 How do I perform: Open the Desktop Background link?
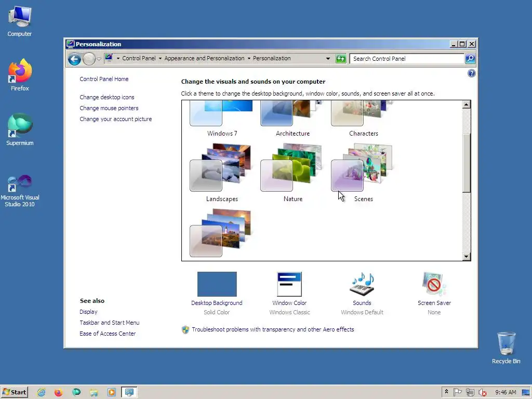click(x=217, y=303)
